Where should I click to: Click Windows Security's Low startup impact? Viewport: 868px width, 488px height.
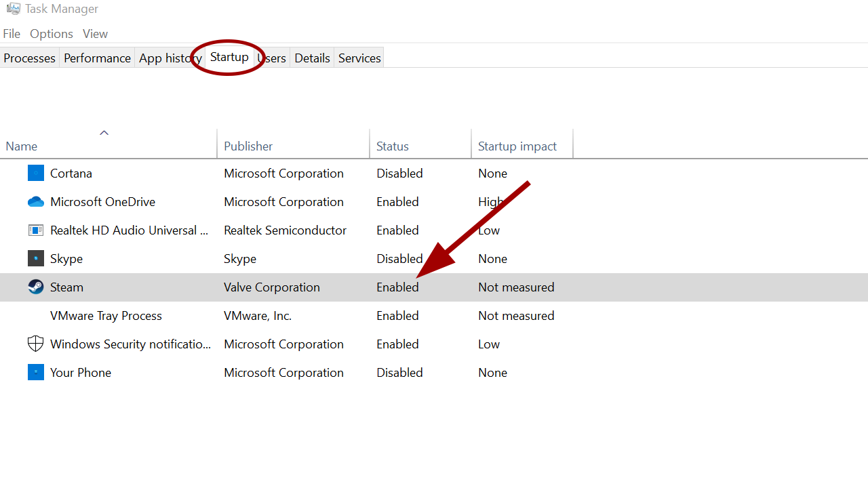pos(489,344)
